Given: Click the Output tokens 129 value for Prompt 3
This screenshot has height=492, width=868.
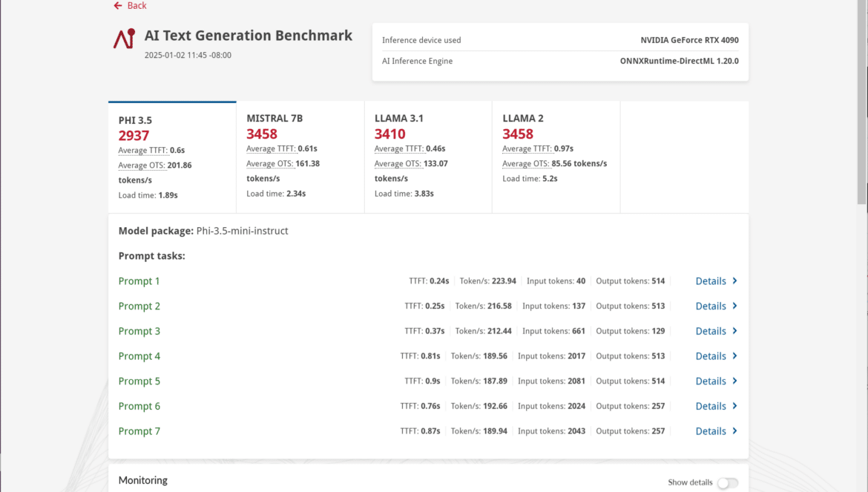Looking at the screenshot, I should (x=658, y=331).
